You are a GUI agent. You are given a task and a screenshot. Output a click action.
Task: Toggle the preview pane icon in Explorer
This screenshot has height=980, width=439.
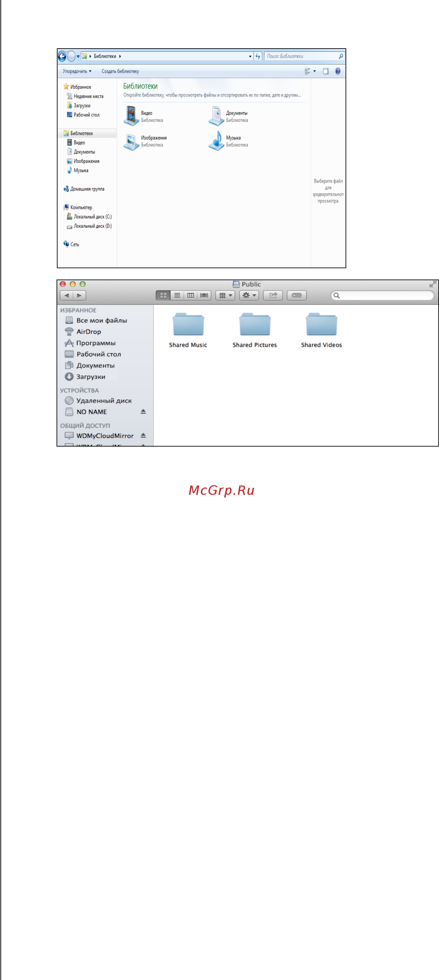pos(326,71)
